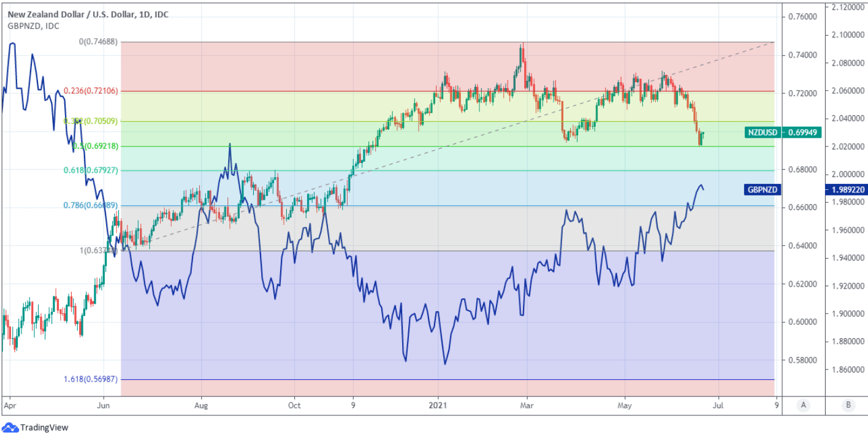Click the NZDUSD price label tag

coord(762,132)
